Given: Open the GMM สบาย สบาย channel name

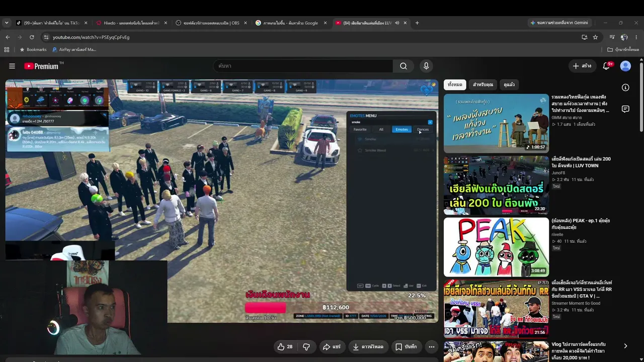Looking at the screenshot, I should pyautogui.click(x=567, y=118).
